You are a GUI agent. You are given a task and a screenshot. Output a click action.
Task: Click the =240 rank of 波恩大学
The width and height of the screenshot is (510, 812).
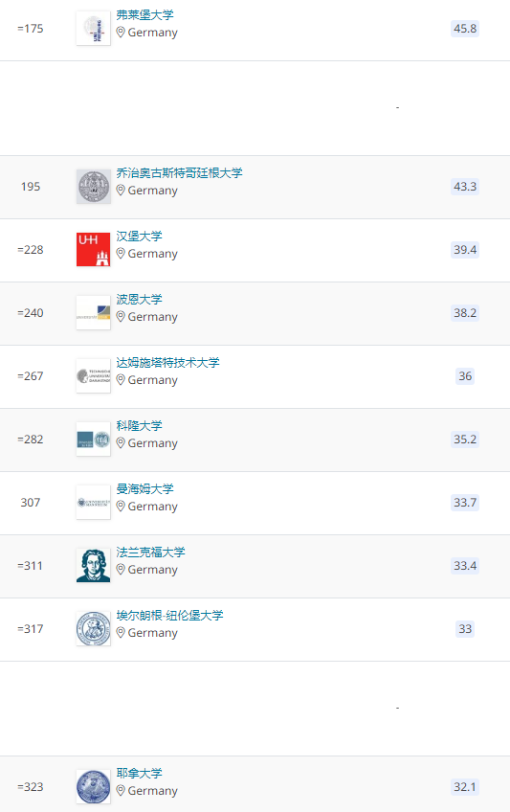(x=31, y=313)
